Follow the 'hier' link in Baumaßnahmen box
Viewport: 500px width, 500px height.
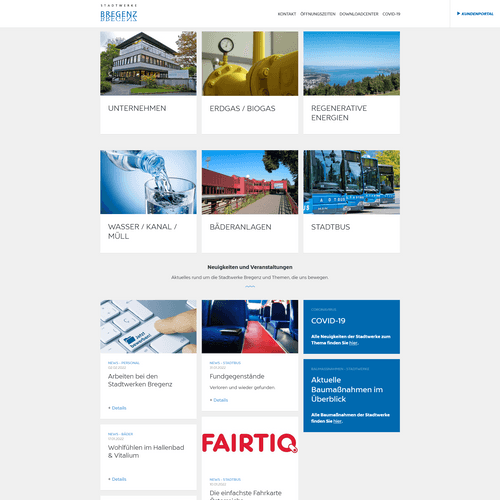click(338, 421)
